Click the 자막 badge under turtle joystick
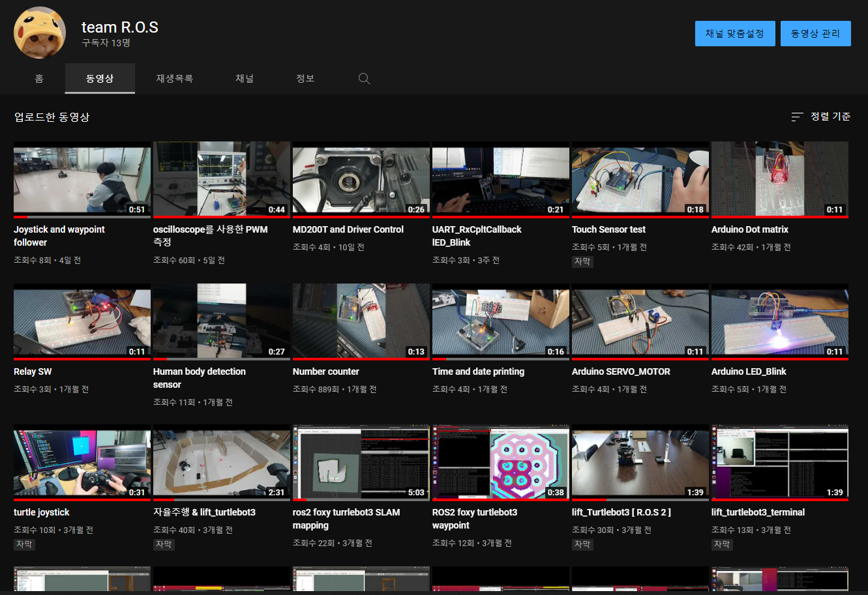The width and height of the screenshot is (868, 595). [x=24, y=544]
